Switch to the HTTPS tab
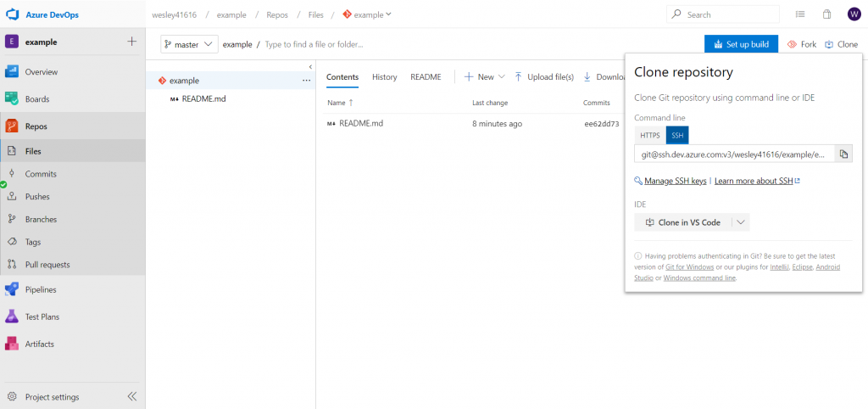 pos(650,135)
